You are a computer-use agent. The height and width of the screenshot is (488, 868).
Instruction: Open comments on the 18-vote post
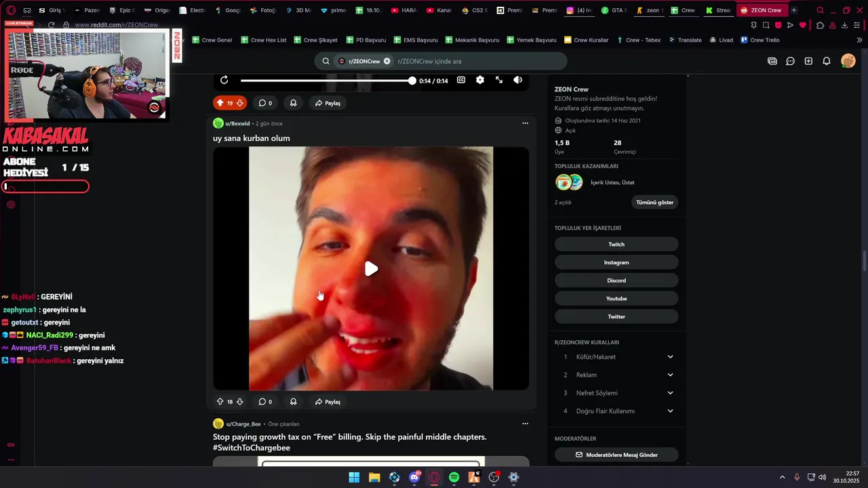265,402
